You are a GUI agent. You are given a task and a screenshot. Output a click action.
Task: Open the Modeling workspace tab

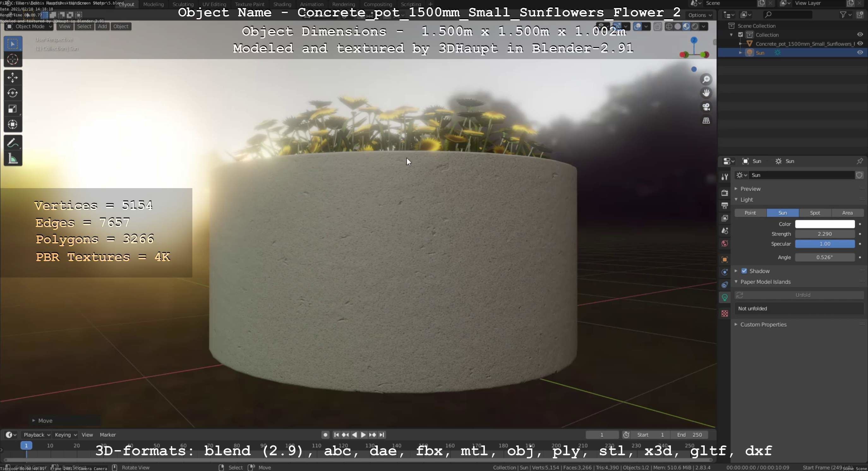153,4
